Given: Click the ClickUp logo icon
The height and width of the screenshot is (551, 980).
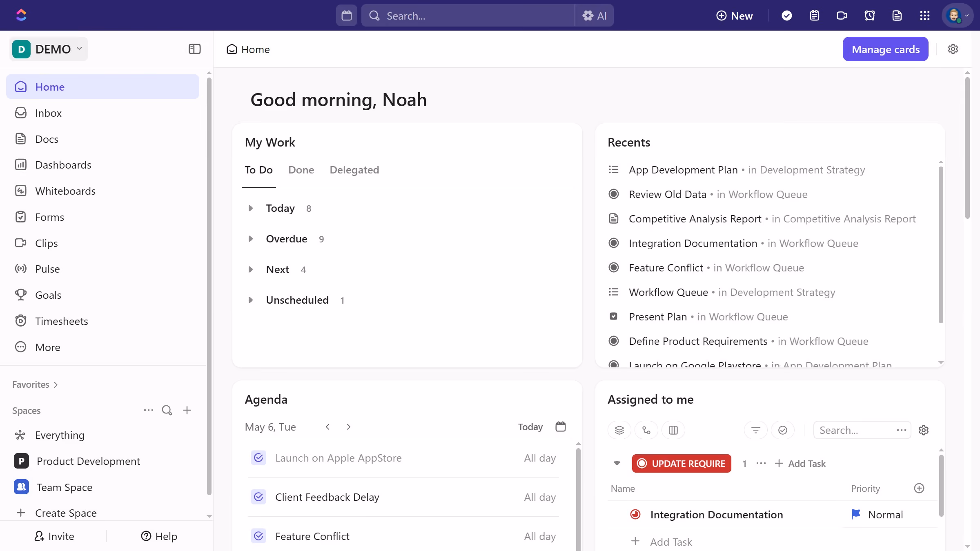Looking at the screenshot, I should click(21, 15).
